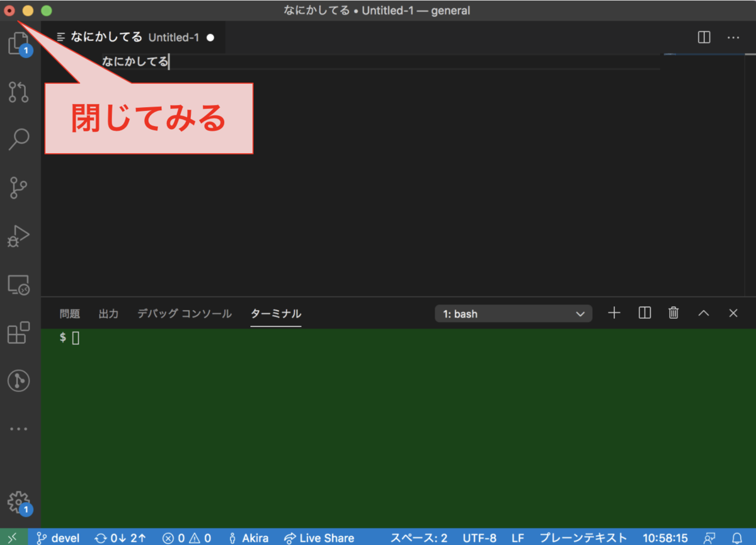Viewport: 756px width, 545px height.
Task: Enter fullscreen with green window button
Action: (46, 11)
